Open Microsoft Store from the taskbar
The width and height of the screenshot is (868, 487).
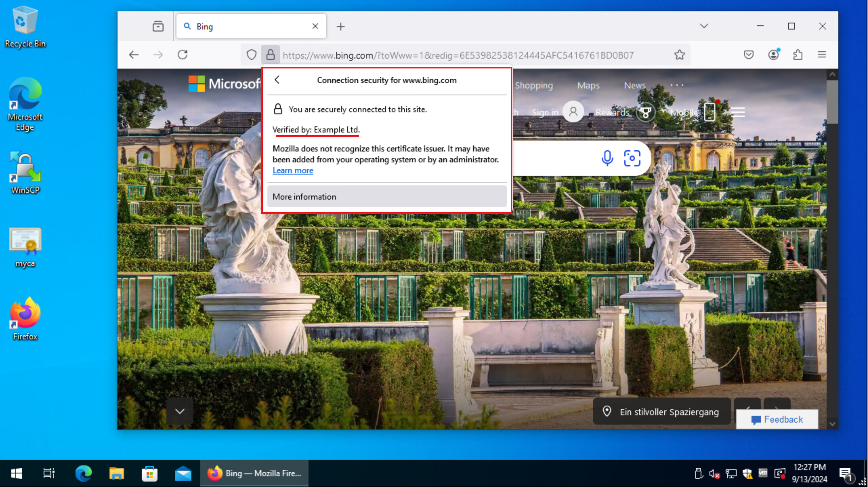coord(149,473)
